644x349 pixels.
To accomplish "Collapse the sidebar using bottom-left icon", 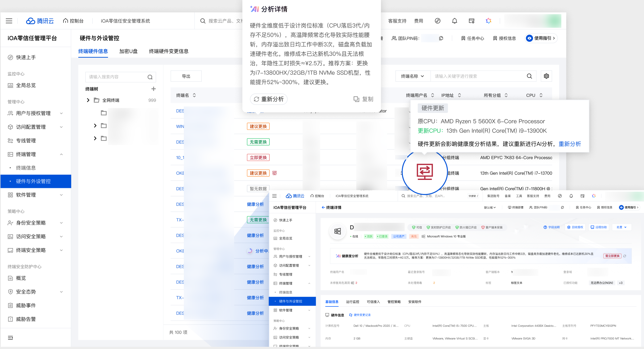I will click(10, 338).
